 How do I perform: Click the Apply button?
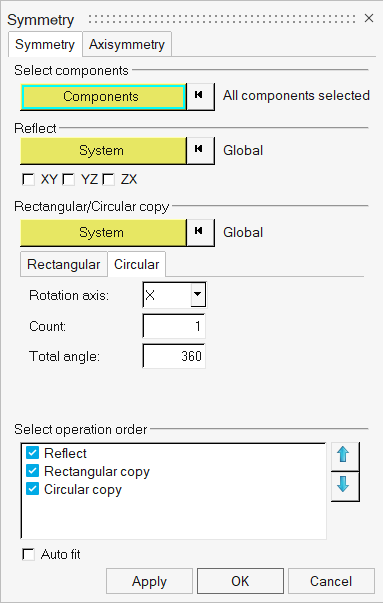[149, 581]
